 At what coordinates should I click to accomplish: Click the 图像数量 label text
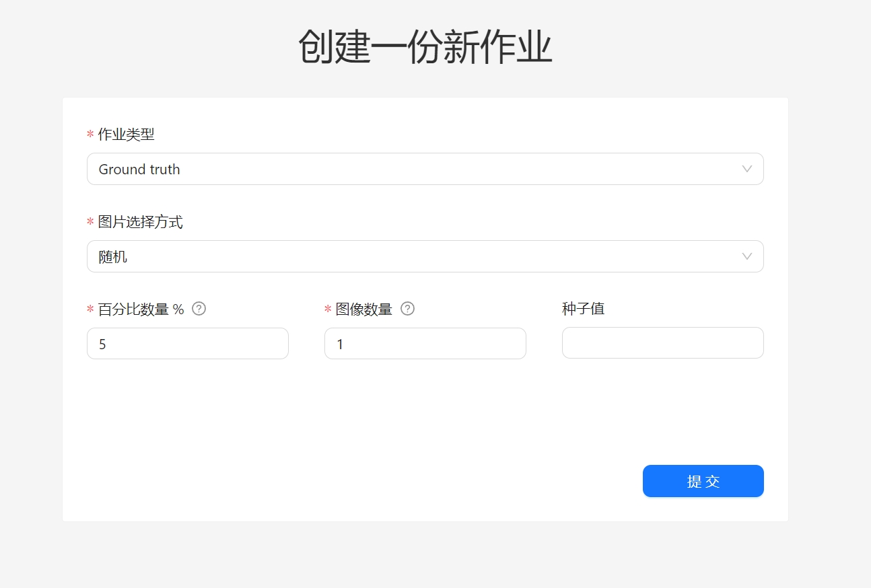coord(363,309)
